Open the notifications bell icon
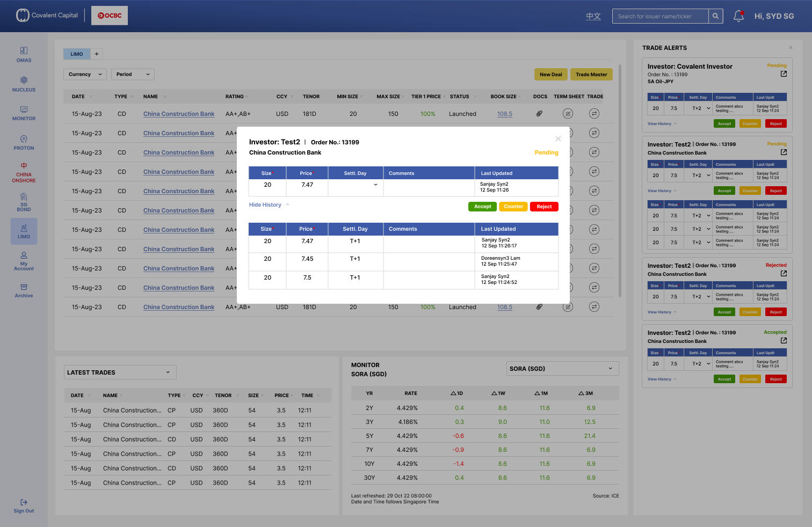The height and width of the screenshot is (527, 812). coord(738,16)
